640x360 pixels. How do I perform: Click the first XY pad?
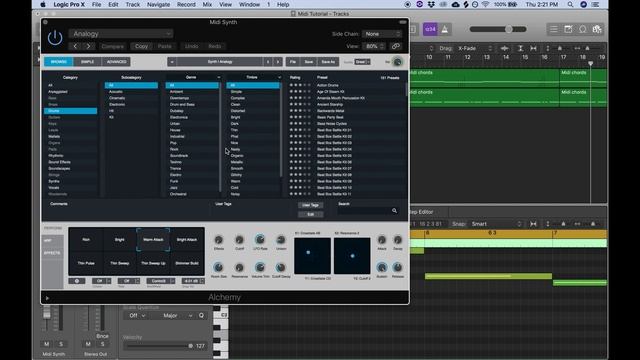(312, 256)
